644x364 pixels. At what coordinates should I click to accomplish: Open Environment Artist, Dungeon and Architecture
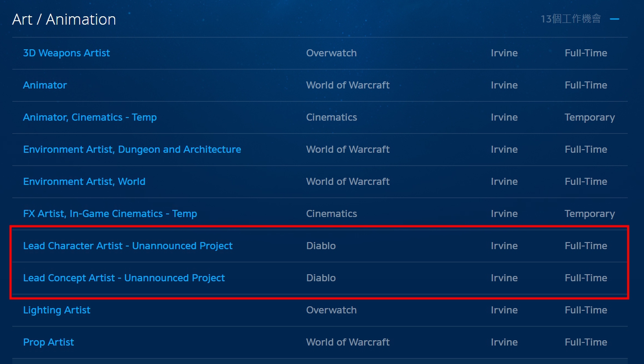(132, 149)
